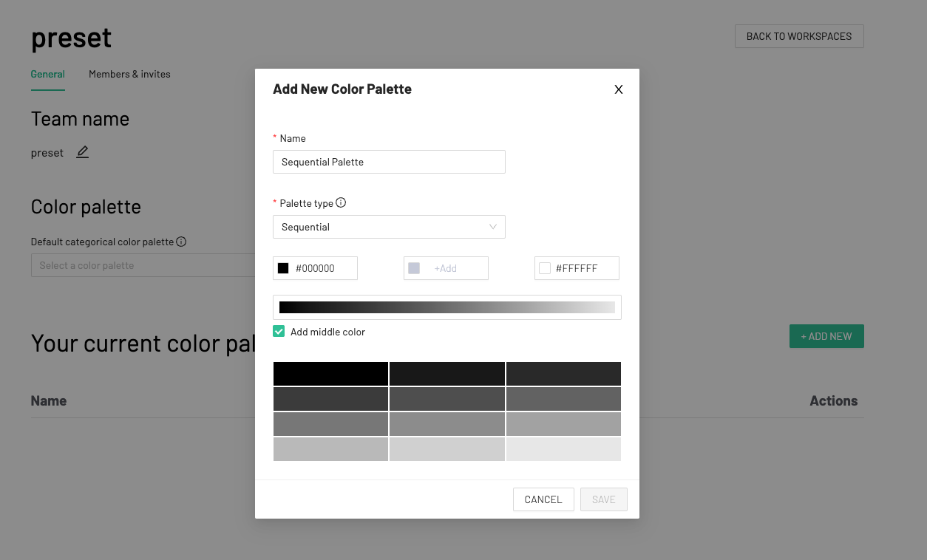Image resolution: width=927 pixels, height=560 pixels.
Task: Switch to the Members & invites tab
Action: 129,74
